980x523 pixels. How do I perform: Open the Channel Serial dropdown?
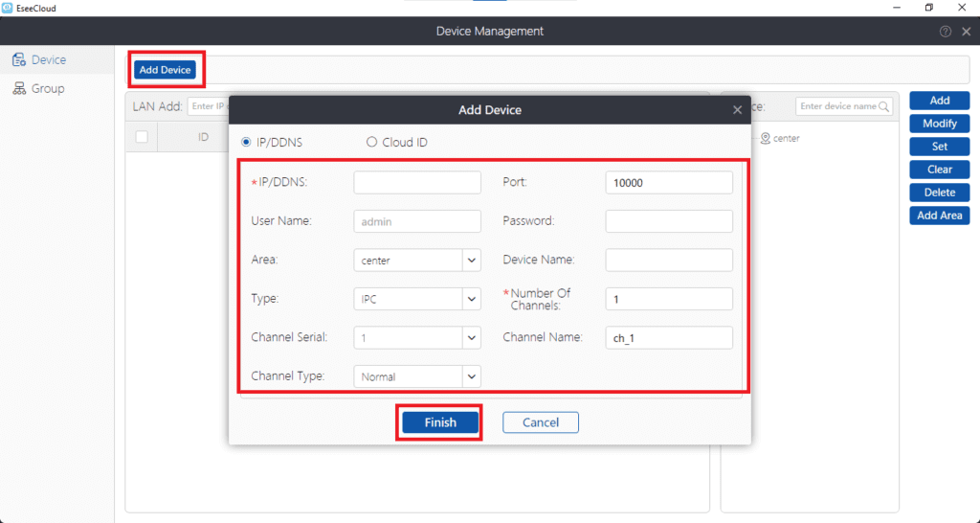(x=471, y=337)
